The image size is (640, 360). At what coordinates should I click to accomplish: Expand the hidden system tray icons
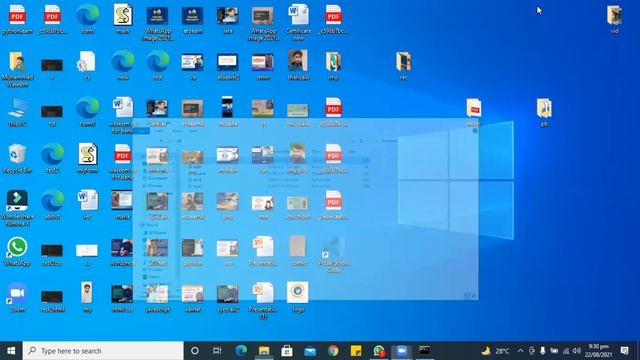point(520,351)
